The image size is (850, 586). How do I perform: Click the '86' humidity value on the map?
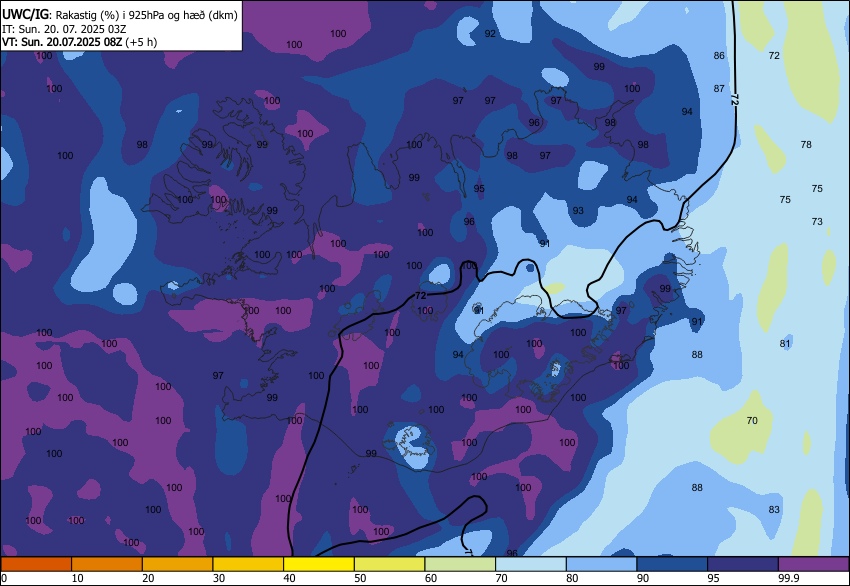(x=719, y=55)
